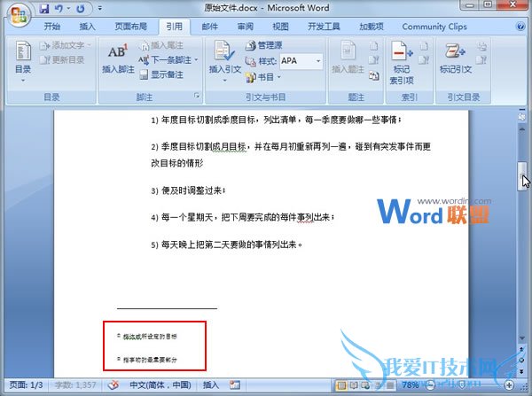532x396 pixels.
Task: Click the 字数: 1,357 word count
Action: (x=75, y=385)
